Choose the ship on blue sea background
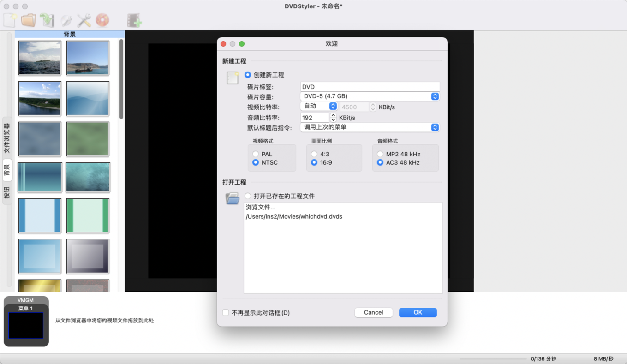Image resolution: width=627 pixels, height=364 pixels. 88,58
